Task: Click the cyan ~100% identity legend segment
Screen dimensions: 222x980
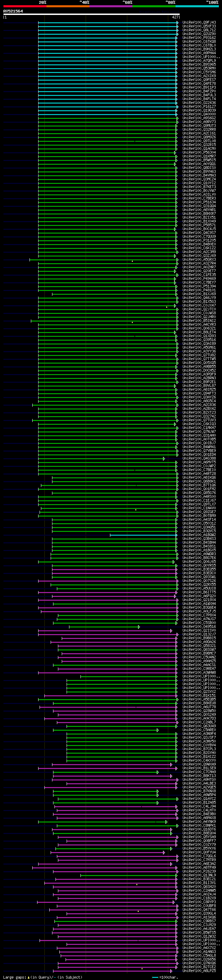Action: 197,6
